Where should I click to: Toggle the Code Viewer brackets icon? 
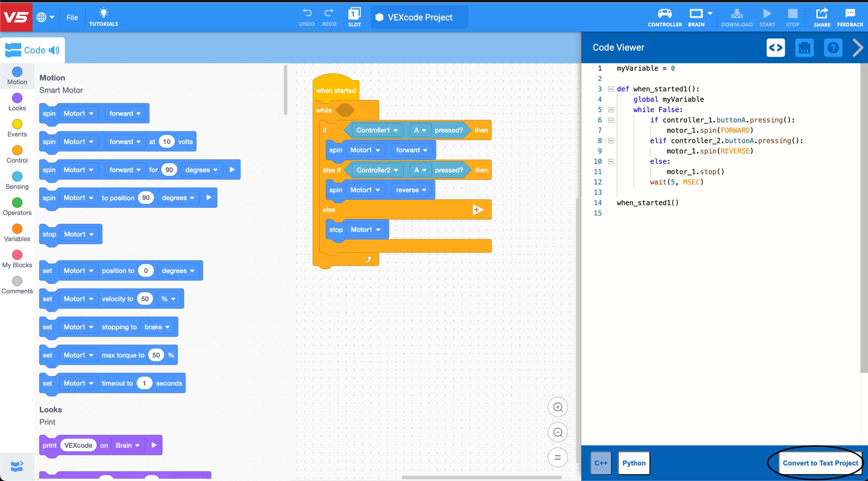pyautogui.click(x=776, y=47)
